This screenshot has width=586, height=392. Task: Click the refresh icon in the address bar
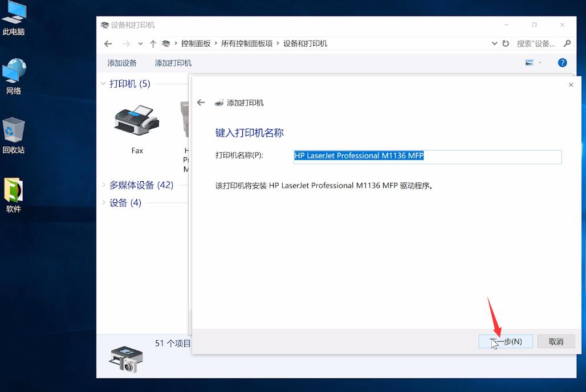[x=507, y=43]
